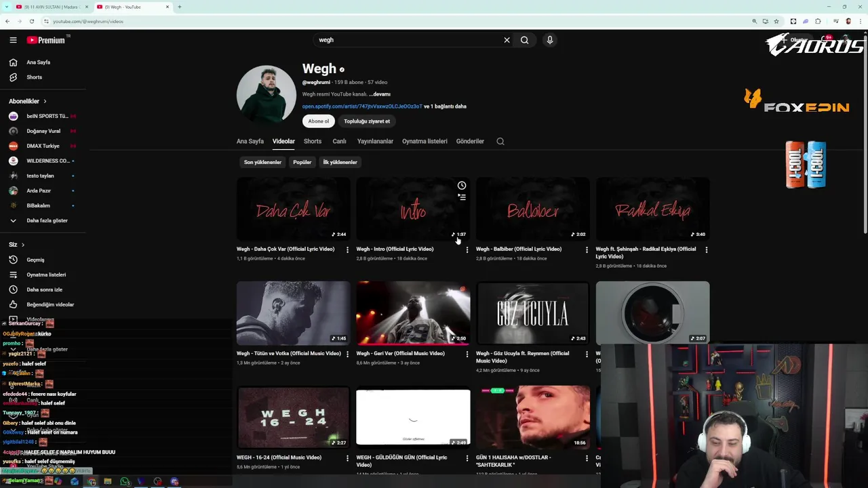Screen dimensions: 868x488
Task: Click the Abone ol subscribe button
Action: tap(318, 121)
